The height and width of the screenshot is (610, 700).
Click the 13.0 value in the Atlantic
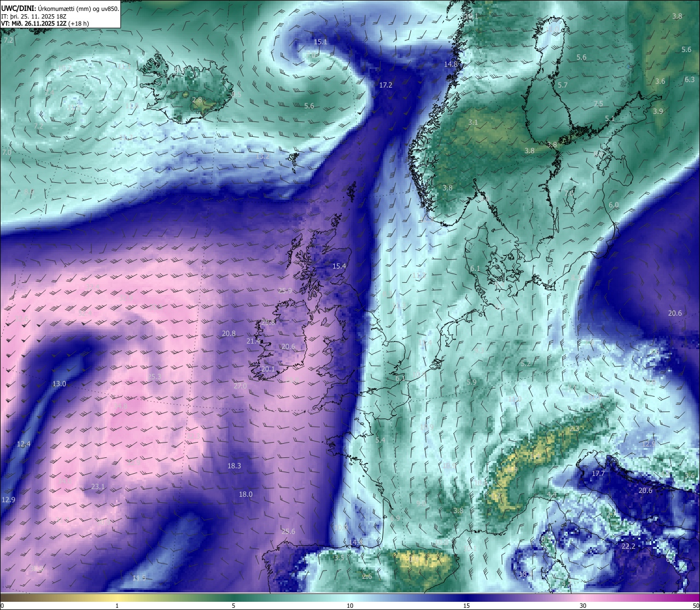pos(59,384)
